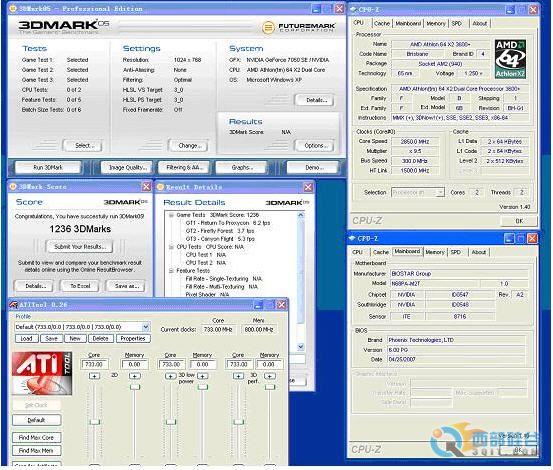Click Change under Settings panel

click(188, 145)
